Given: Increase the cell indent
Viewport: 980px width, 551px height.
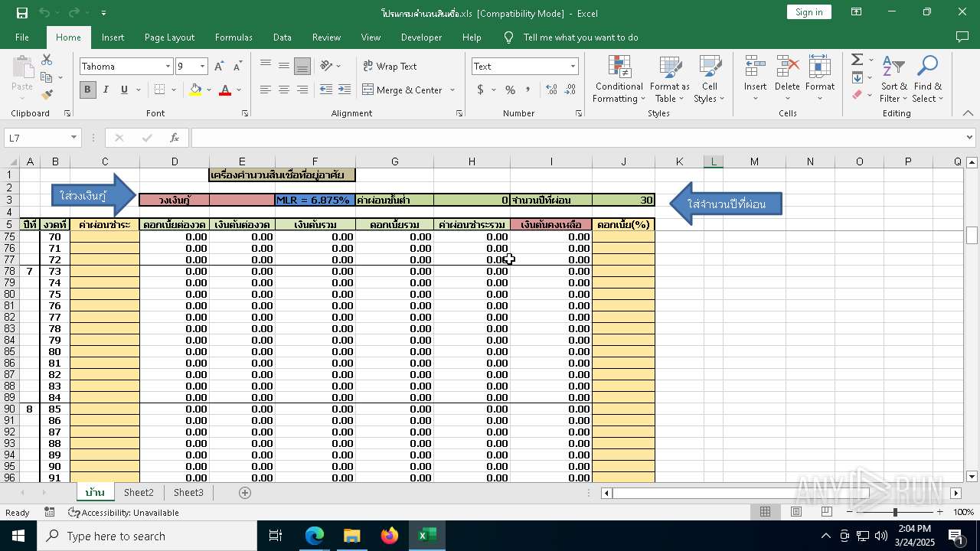Looking at the screenshot, I should tap(343, 90).
